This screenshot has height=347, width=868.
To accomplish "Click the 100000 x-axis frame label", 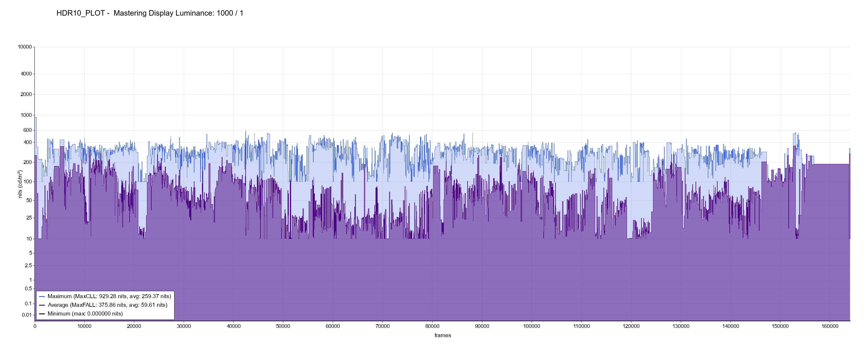I will tap(532, 326).
